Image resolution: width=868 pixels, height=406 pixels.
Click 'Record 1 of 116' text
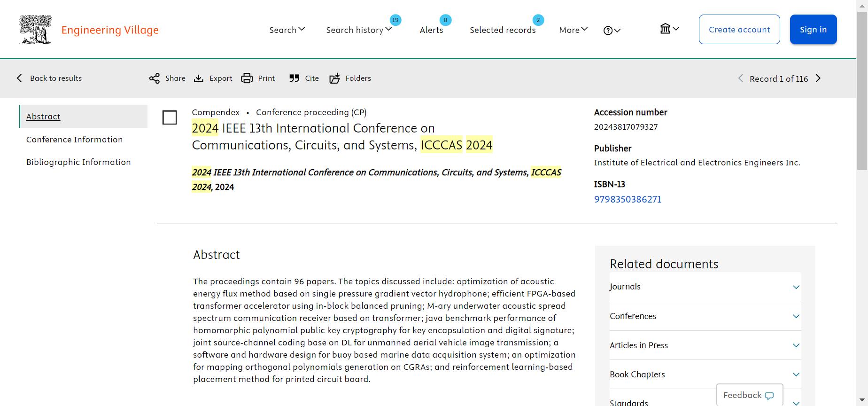pyautogui.click(x=779, y=78)
